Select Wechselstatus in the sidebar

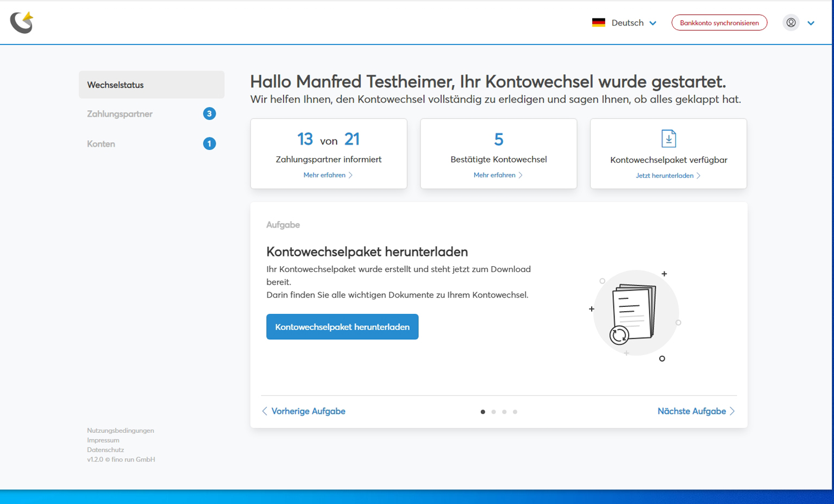[152, 85]
